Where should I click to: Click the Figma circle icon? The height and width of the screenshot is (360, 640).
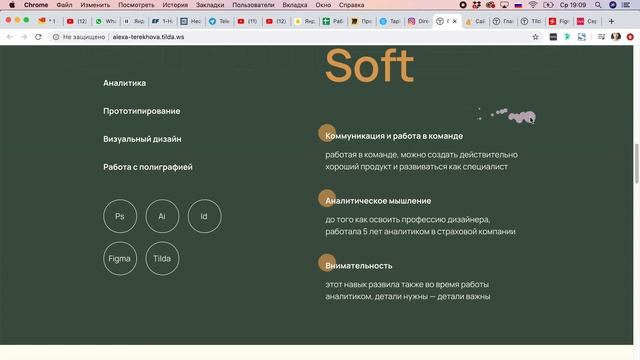tap(120, 258)
